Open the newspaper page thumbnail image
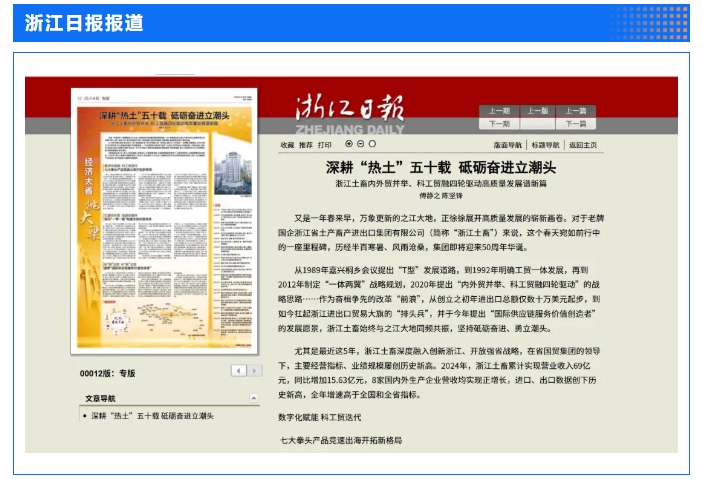Screen dimensions: 703x481 pos(164,222)
